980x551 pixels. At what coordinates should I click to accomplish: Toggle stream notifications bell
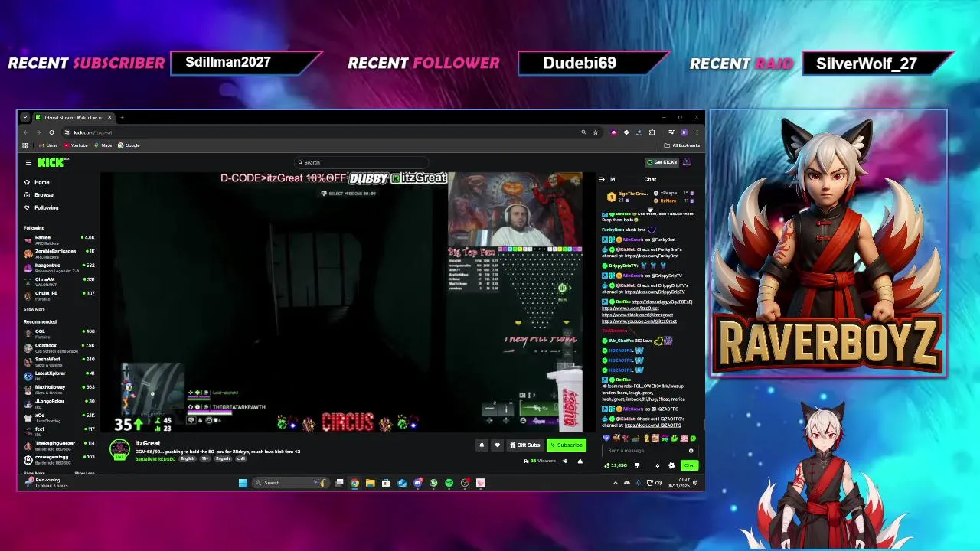click(x=482, y=445)
